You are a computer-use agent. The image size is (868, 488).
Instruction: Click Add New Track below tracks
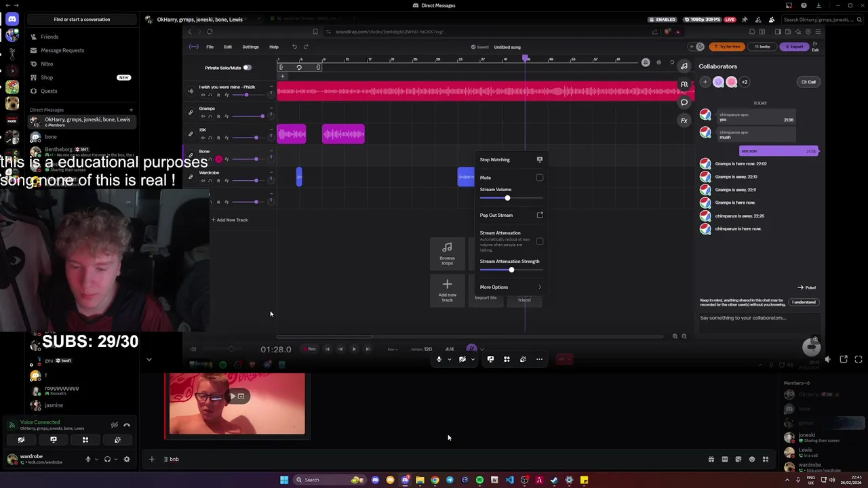point(229,220)
